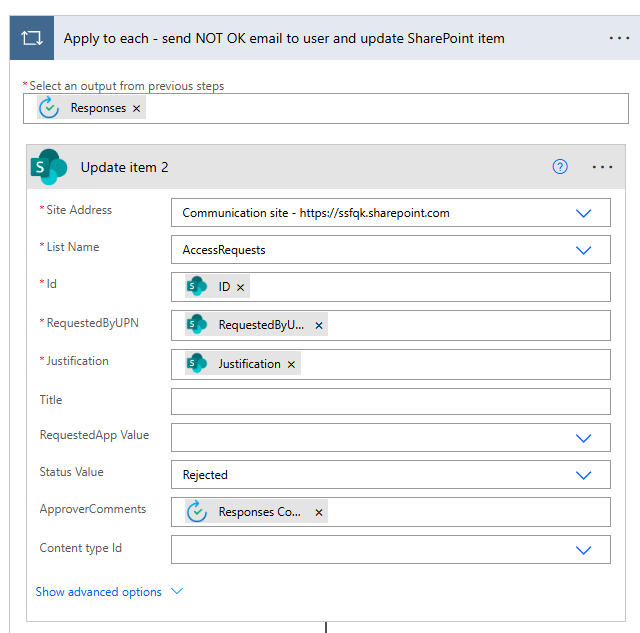
Task: Click the SharePoint icon on Update item 2
Action: coord(49,167)
